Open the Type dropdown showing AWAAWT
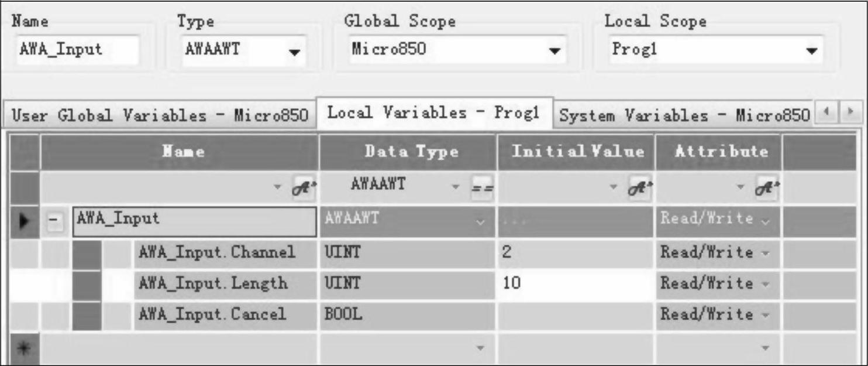This screenshot has height=366, width=868. (x=295, y=51)
